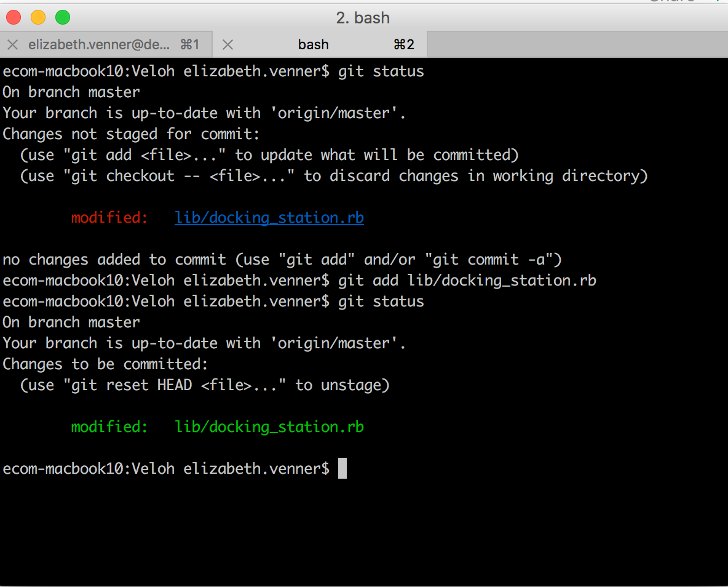Close the elizabeth.venner tab with X icon

[x=13, y=45]
